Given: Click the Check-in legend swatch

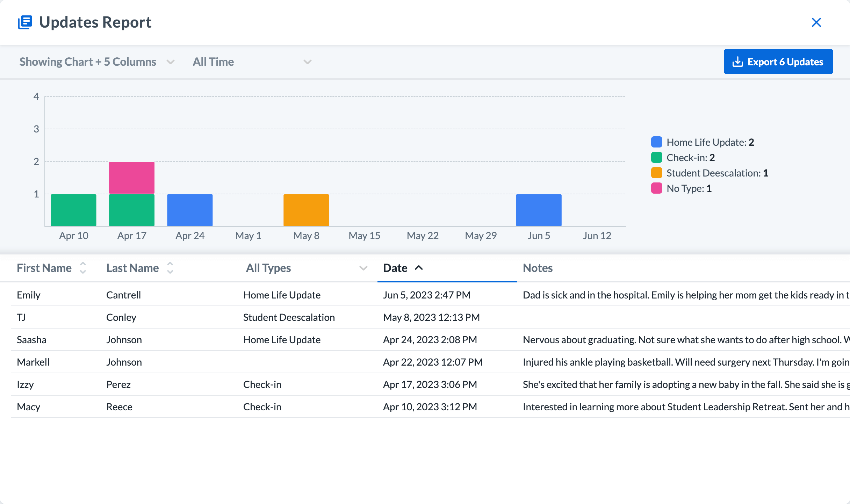Looking at the screenshot, I should (657, 157).
